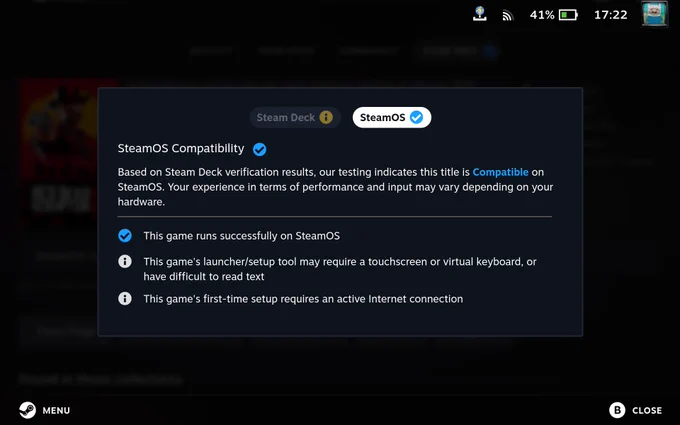Click the B button glyph
Screen dimensions: 680x425
click(x=617, y=410)
